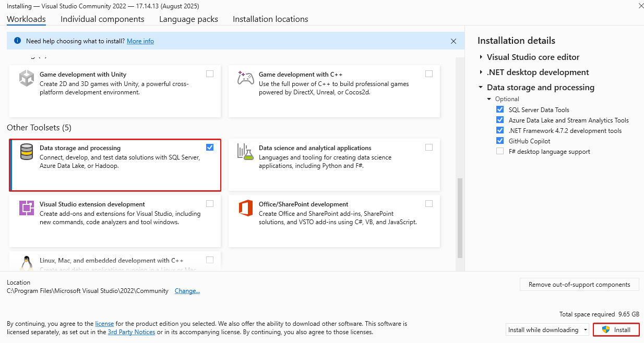
Task: Click the blue info icon in help banner
Action: click(x=17, y=41)
